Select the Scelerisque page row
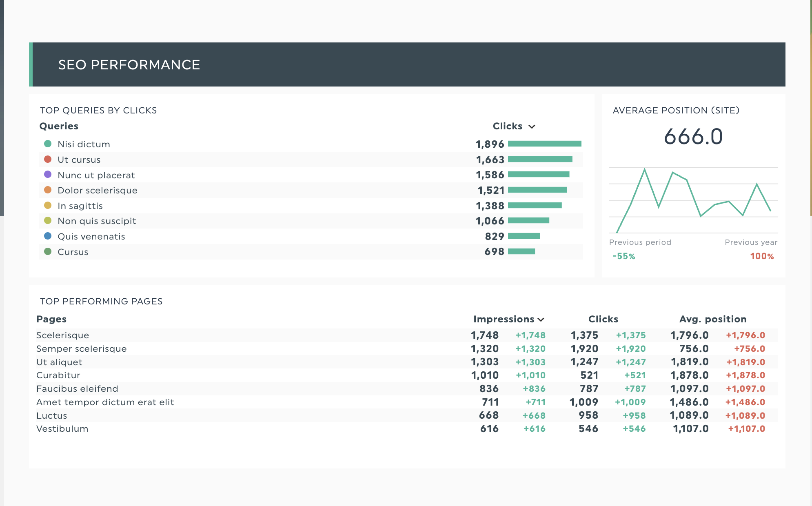This screenshot has height=506, width=812. 63,335
